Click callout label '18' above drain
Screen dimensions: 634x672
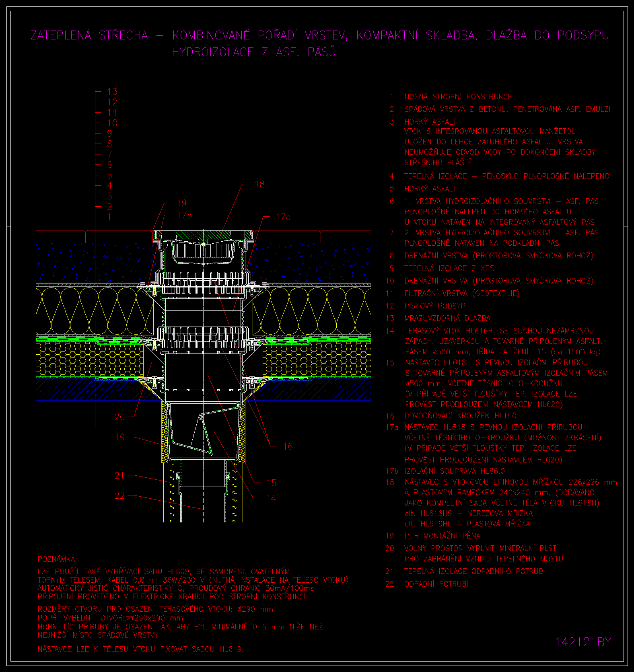click(x=260, y=184)
